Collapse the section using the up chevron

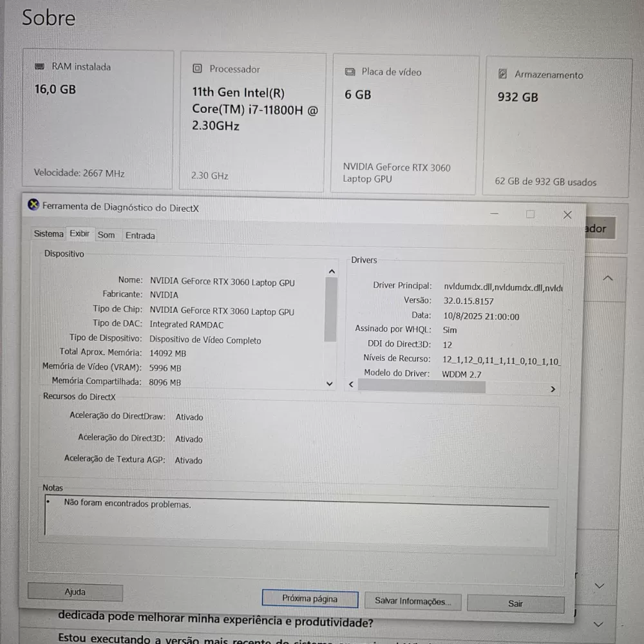(607, 278)
